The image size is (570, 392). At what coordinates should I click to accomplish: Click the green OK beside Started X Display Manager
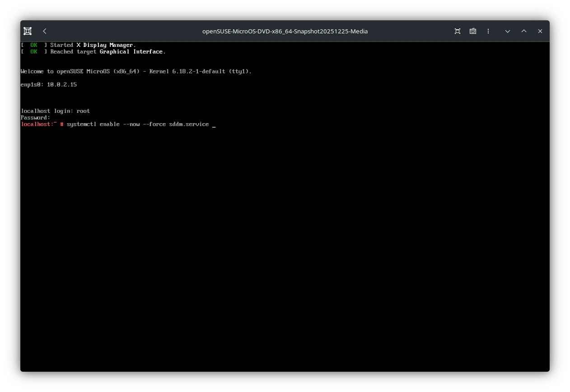[x=33, y=45]
